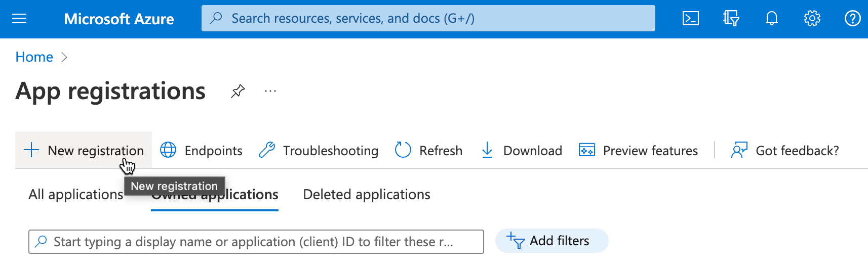Refresh the app registrations list

pos(428,150)
